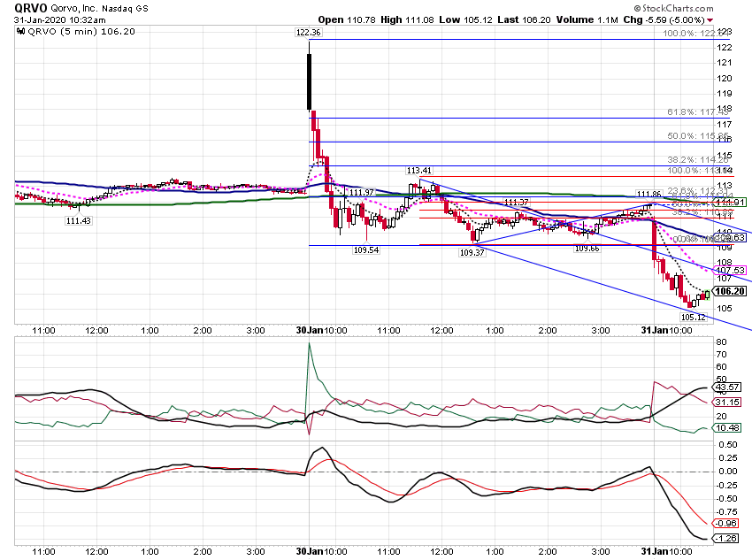Click the red 31.15 indicator value box
752x560 pixels.
[x=727, y=402]
